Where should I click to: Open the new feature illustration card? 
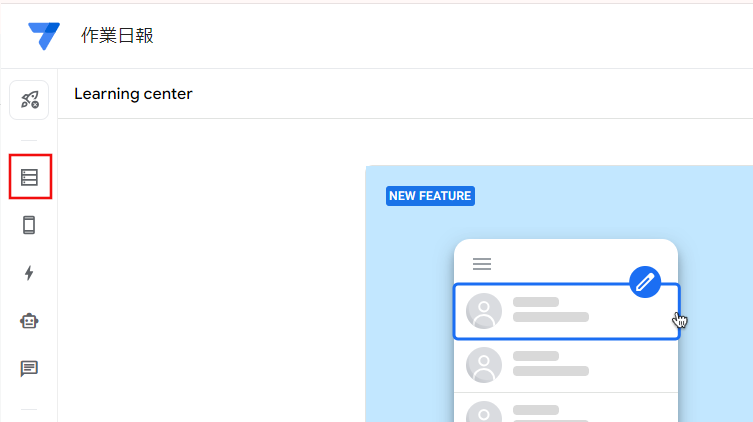559,294
